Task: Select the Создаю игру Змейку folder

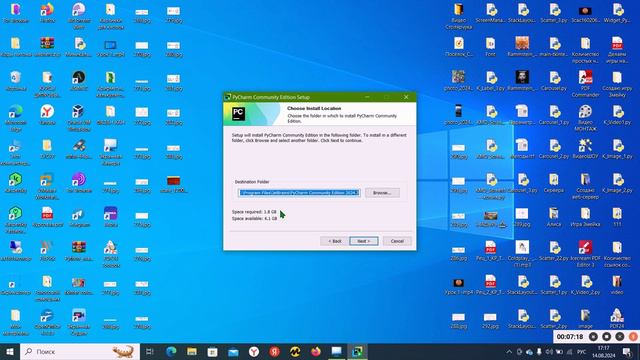Action: [x=617, y=83]
